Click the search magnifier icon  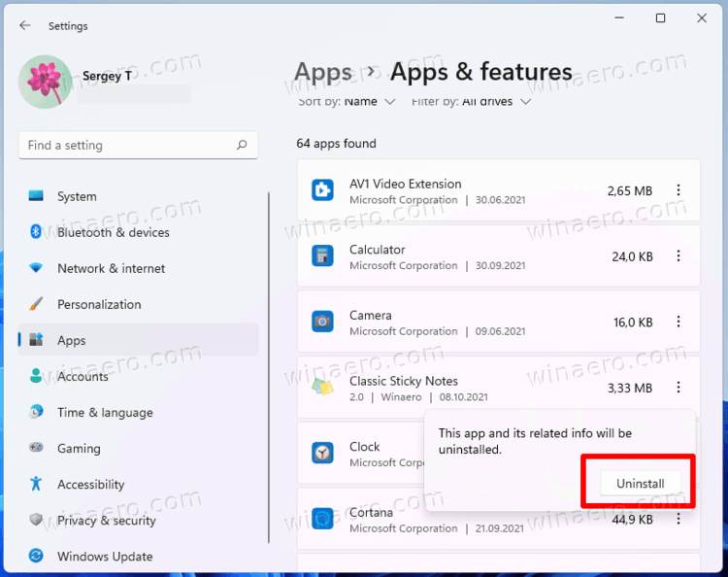242,145
